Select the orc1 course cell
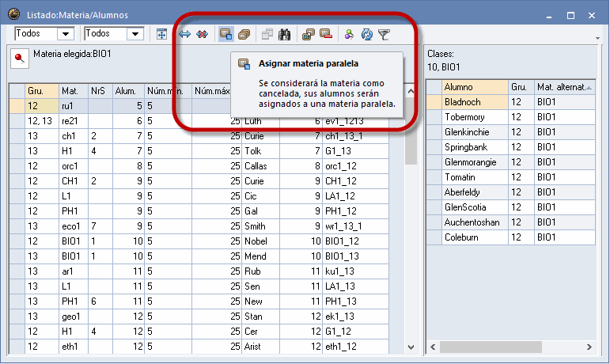This screenshot has height=364, width=610. click(x=74, y=166)
